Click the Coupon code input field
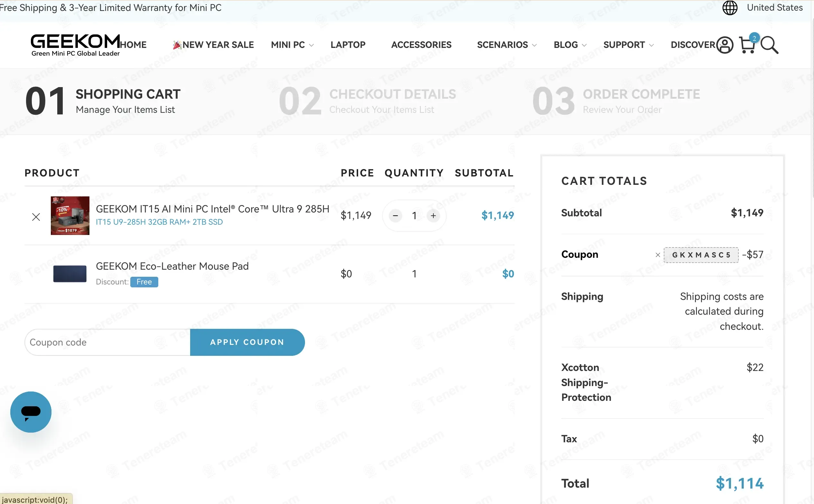Viewport: 814px width, 504px height. (x=107, y=342)
